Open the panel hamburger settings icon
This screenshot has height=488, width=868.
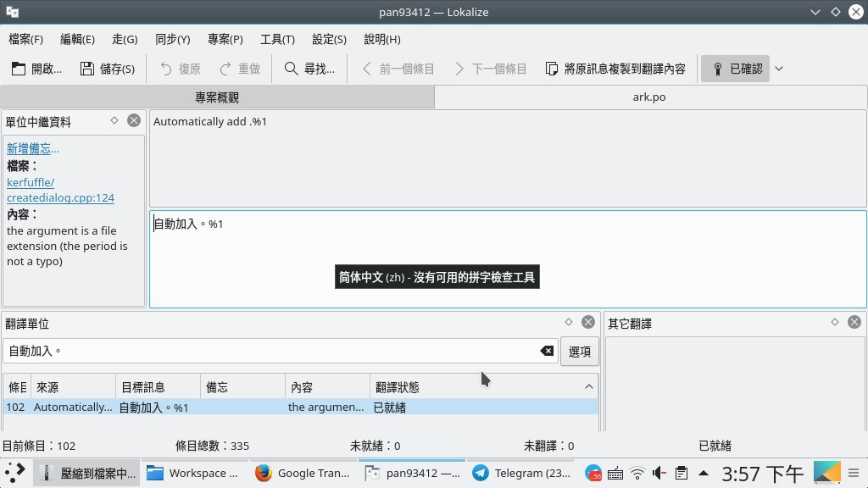(854, 473)
